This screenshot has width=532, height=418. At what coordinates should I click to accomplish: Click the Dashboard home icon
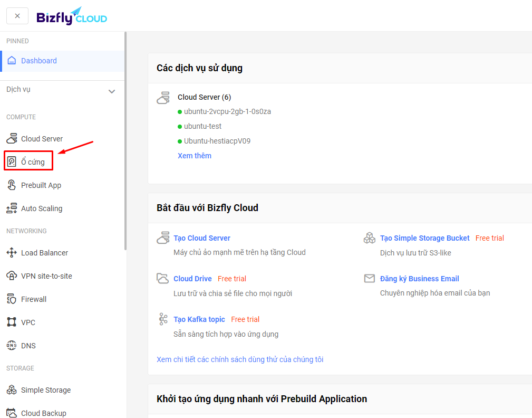coord(12,61)
